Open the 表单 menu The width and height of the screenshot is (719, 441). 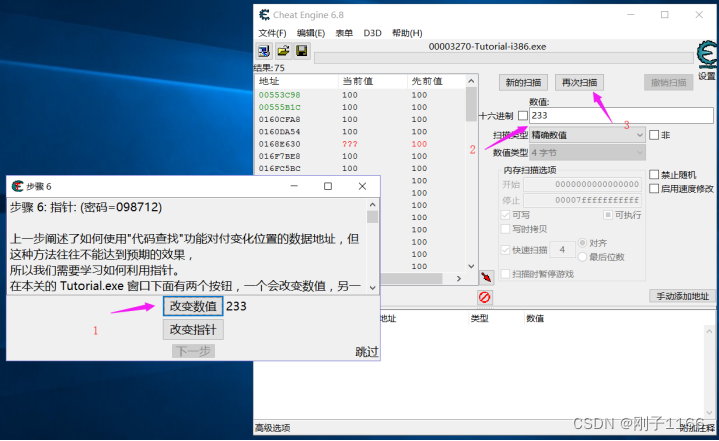(344, 33)
